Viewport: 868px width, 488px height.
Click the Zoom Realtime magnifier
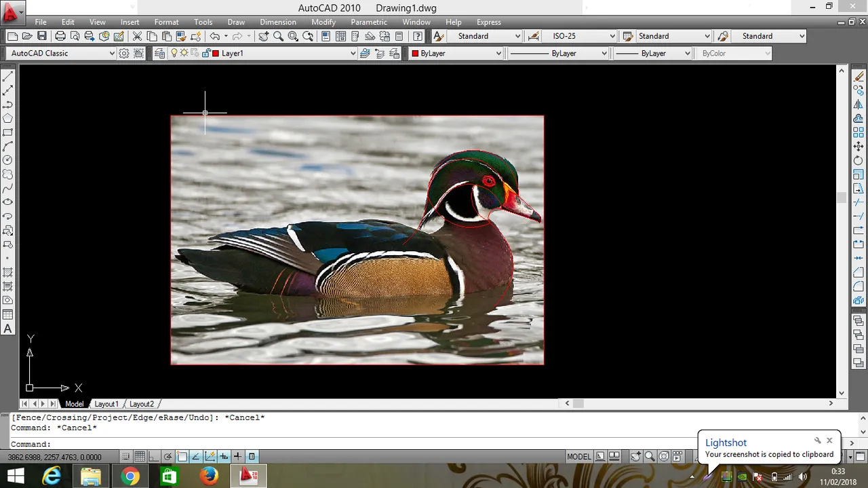click(x=278, y=36)
